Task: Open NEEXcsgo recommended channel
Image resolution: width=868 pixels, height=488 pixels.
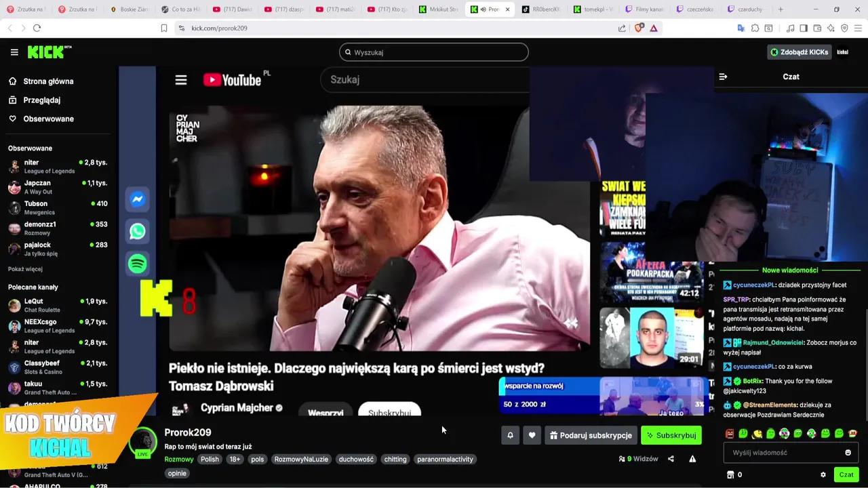Action: click(x=58, y=326)
